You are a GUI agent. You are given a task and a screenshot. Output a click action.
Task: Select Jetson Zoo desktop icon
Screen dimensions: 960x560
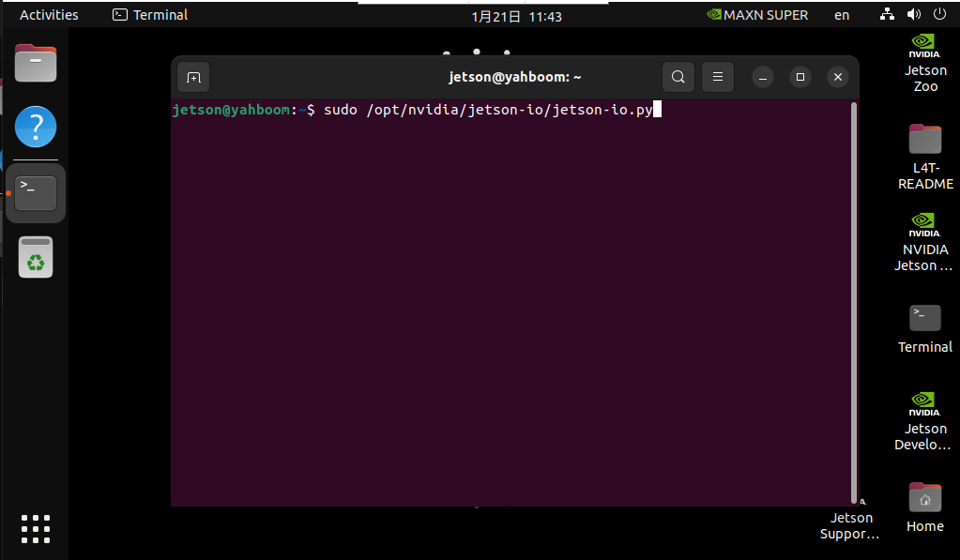[x=925, y=63]
